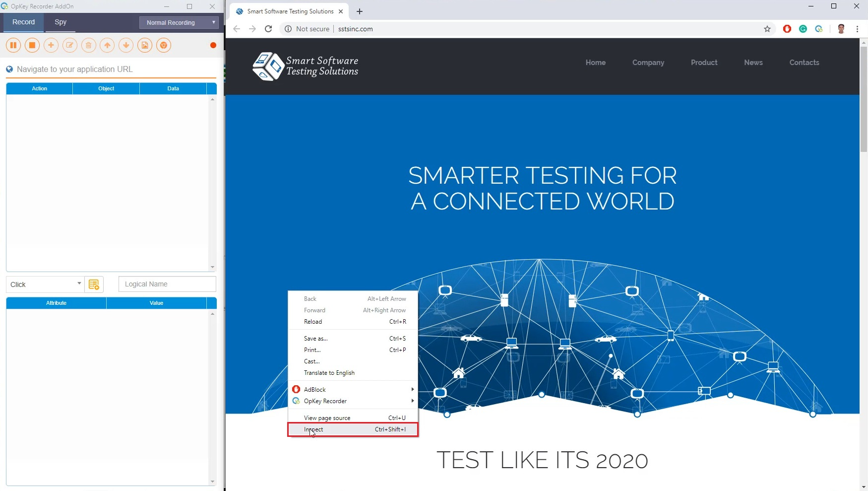Expand OpKey Recorder submenu in context menu
The width and height of the screenshot is (868, 491).
[353, 401]
